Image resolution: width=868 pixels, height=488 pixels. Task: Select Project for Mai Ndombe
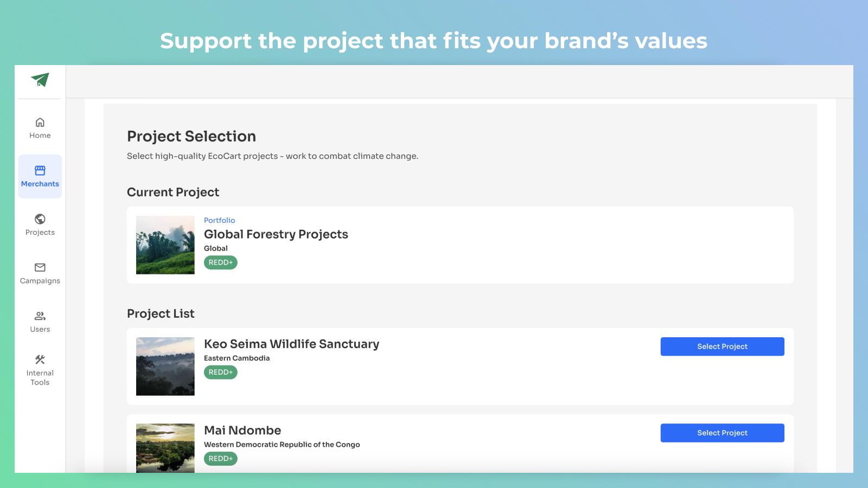coord(722,433)
